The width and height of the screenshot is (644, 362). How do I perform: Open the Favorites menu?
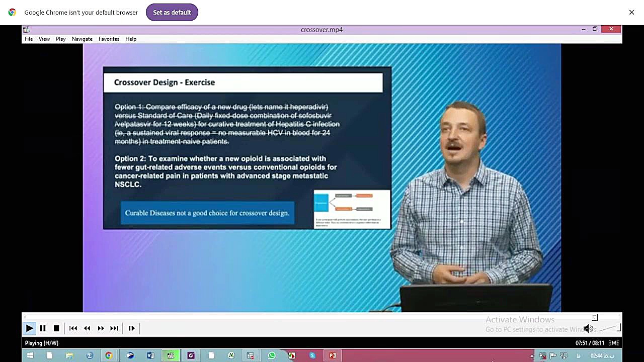109,39
